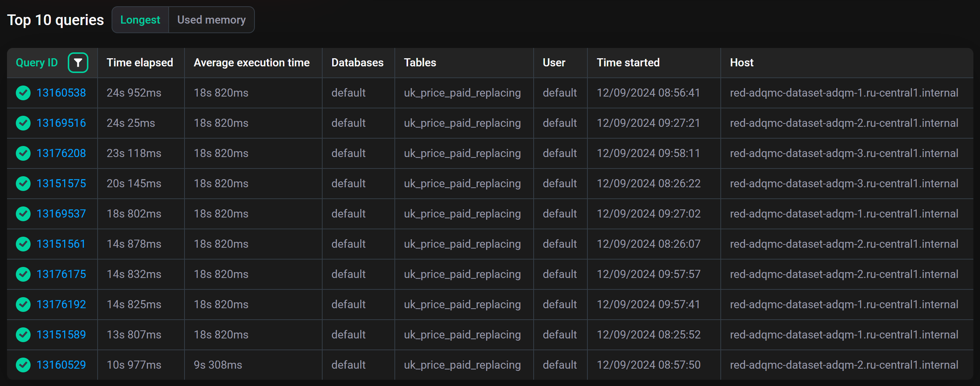Select the Longest sorting mode
The width and height of the screenshot is (980, 386).
point(140,20)
